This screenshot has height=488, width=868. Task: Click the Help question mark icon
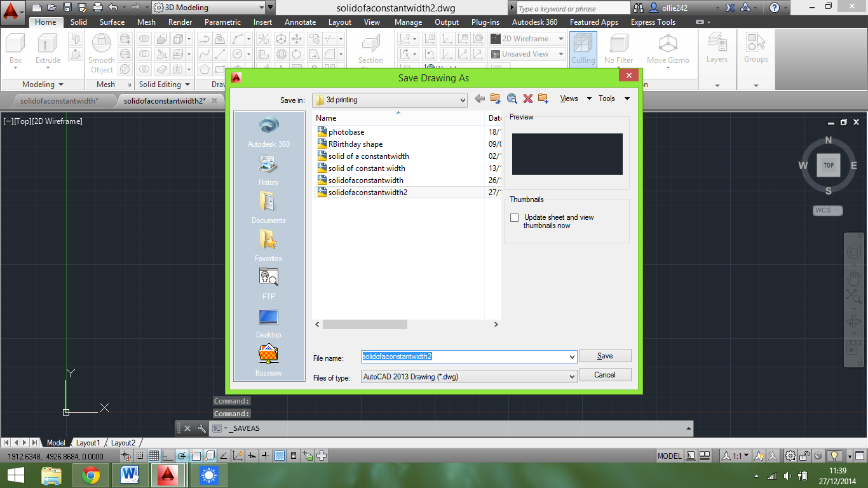pyautogui.click(x=774, y=8)
